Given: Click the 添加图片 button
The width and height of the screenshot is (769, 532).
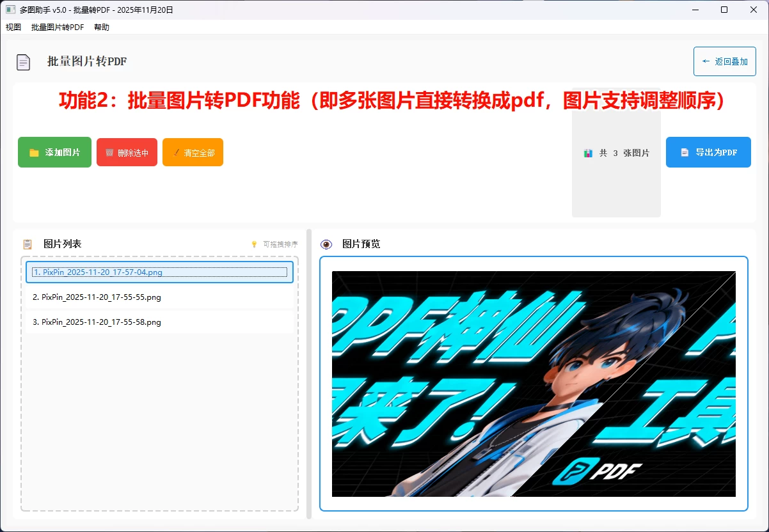Looking at the screenshot, I should click(x=54, y=152).
